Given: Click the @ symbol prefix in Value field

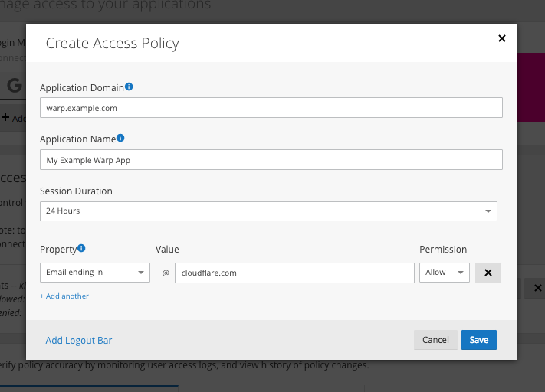Looking at the screenshot, I should (166, 273).
